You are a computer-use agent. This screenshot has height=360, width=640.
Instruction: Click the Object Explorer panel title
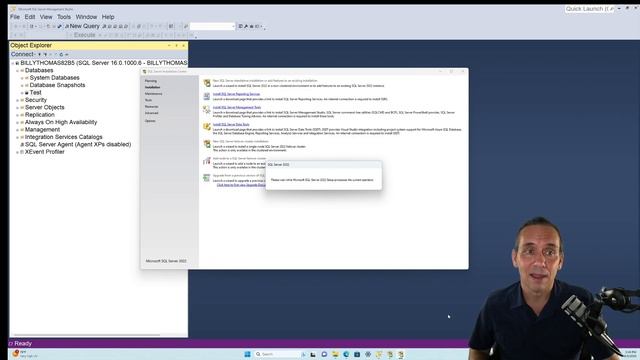point(31,45)
